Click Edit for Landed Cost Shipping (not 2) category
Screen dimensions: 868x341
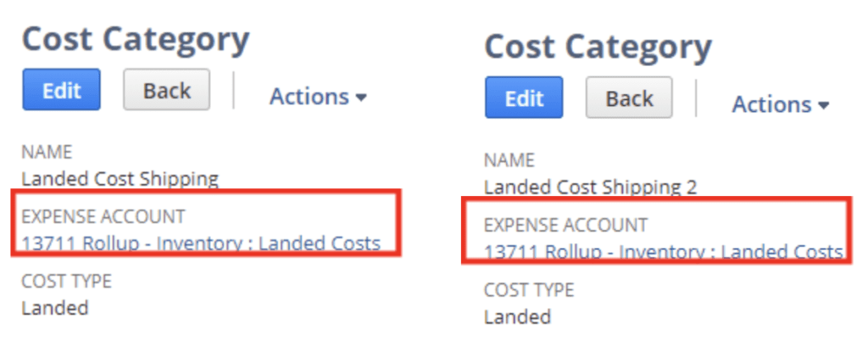click(x=61, y=91)
